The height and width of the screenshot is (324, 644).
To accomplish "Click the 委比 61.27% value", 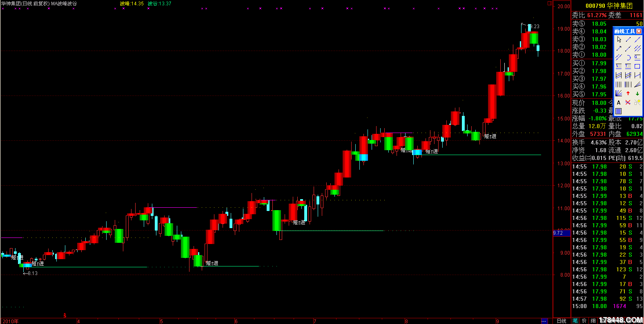I will click(x=597, y=15).
